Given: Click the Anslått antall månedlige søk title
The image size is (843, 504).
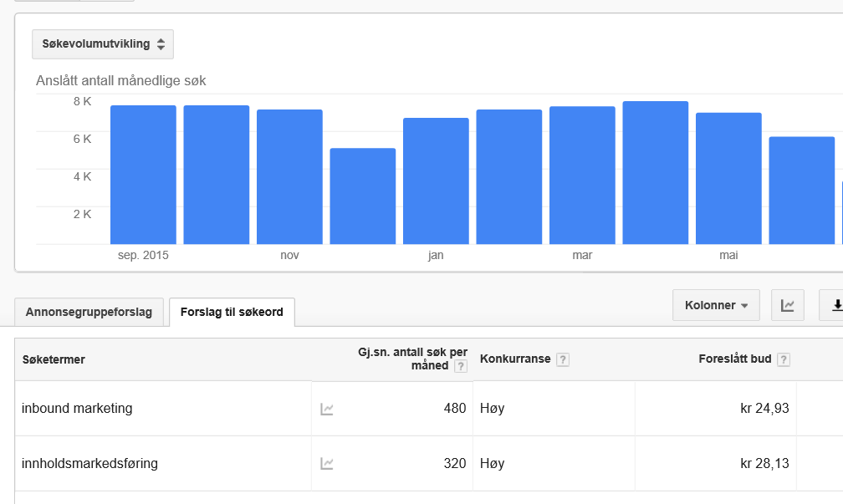Looking at the screenshot, I should [121, 80].
